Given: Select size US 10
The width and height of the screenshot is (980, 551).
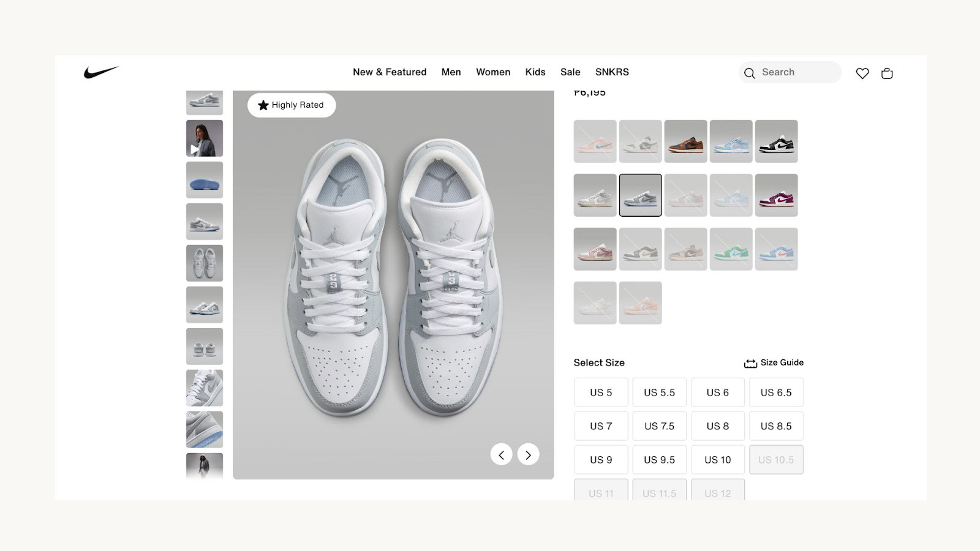Looking at the screenshot, I should pos(718,460).
